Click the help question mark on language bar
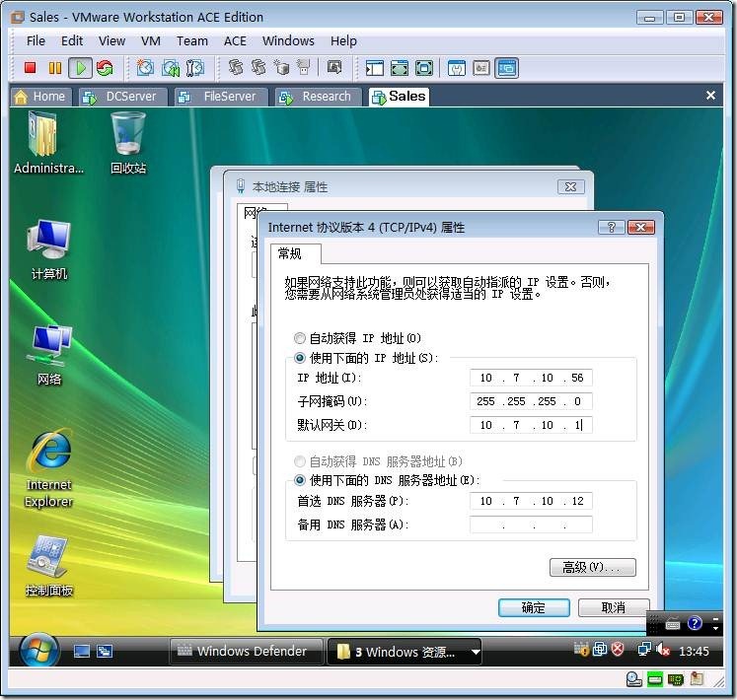 coord(695,623)
